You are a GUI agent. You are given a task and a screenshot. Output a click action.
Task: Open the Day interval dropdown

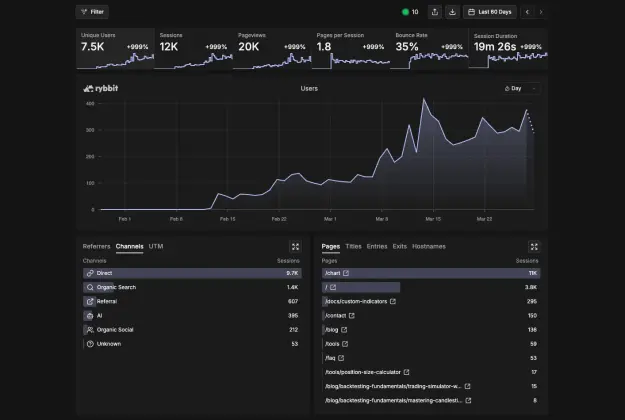click(x=521, y=88)
